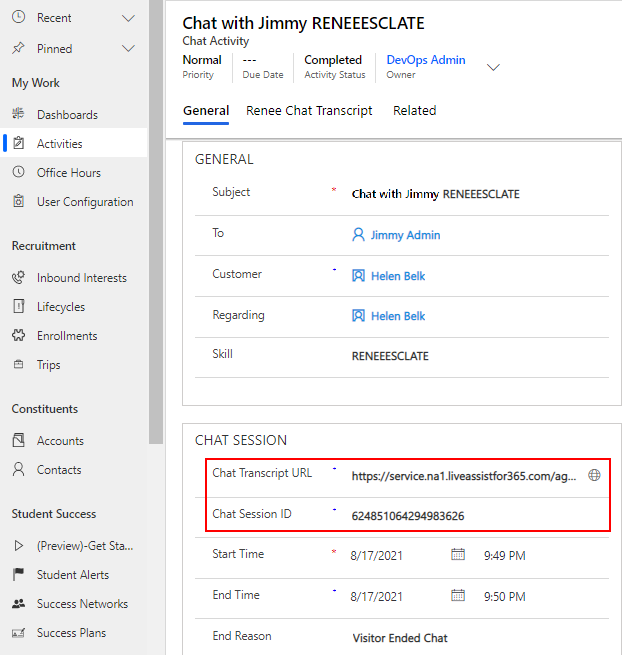The width and height of the screenshot is (622, 655).
Task: Select the General tab
Action: pyautogui.click(x=206, y=111)
